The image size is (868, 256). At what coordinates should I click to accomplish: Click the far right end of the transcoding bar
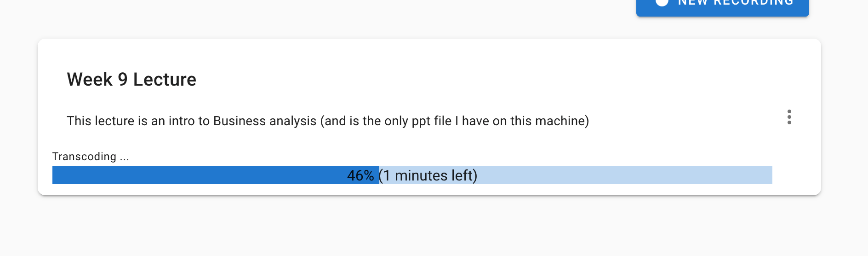768,175
